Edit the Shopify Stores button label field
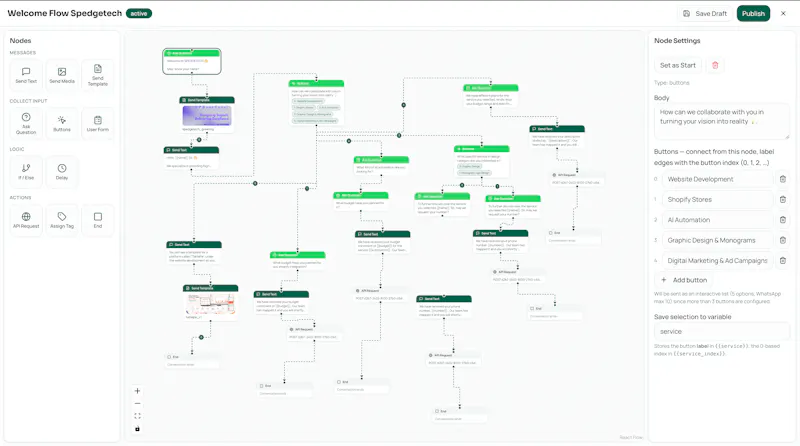Viewport: 800px width, 446px height. [718, 200]
